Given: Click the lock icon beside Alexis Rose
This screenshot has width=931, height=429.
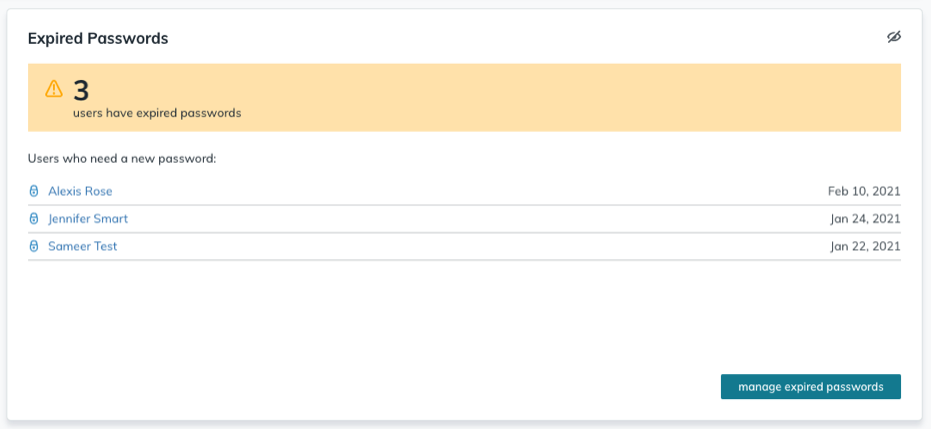Looking at the screenshot, I should tap(34, 191).
